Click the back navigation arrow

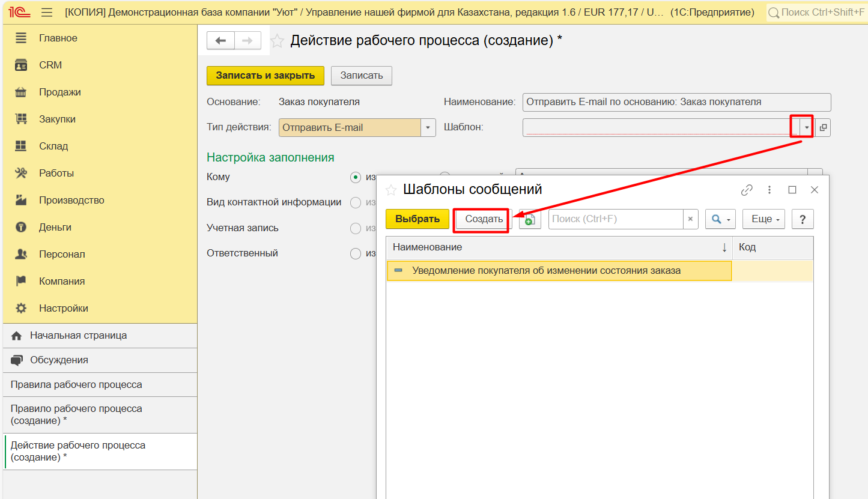click(x=220, y=41)
